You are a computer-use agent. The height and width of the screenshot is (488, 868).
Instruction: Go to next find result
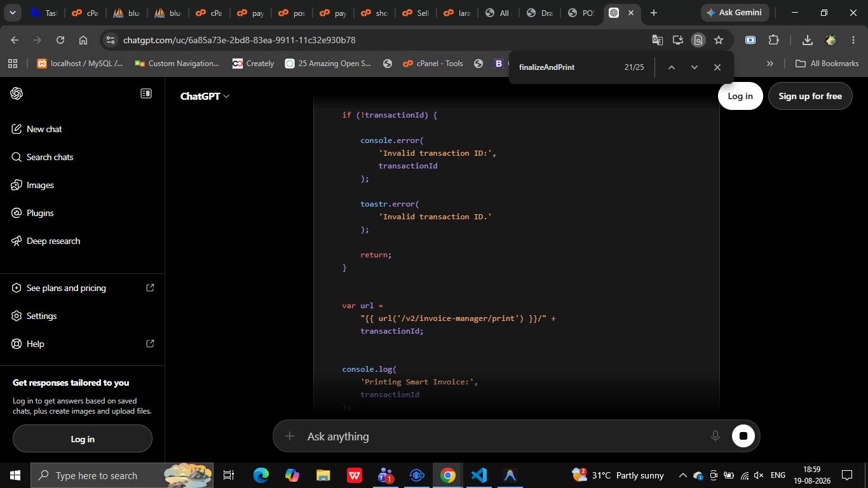point(694,67)
